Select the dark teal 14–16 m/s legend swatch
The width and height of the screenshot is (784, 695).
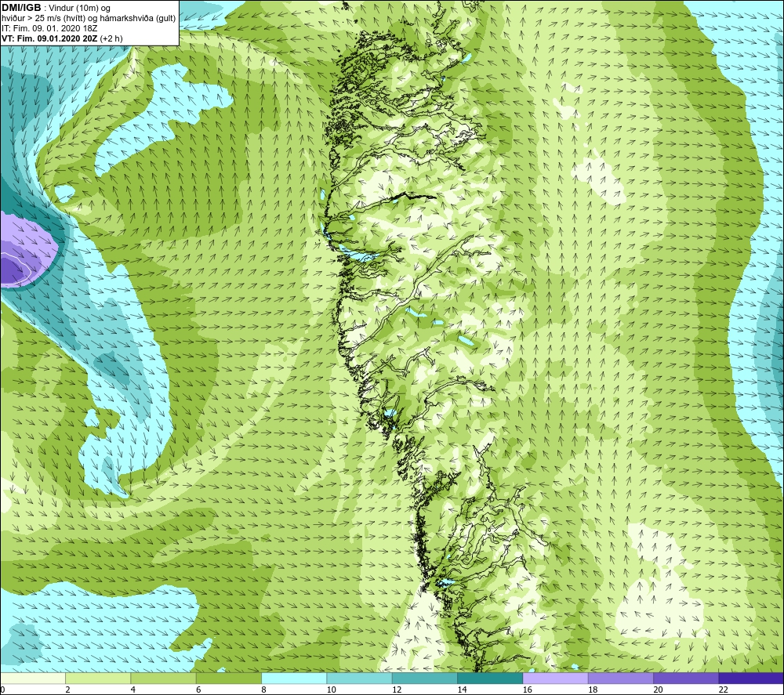(x=490, y=678)
